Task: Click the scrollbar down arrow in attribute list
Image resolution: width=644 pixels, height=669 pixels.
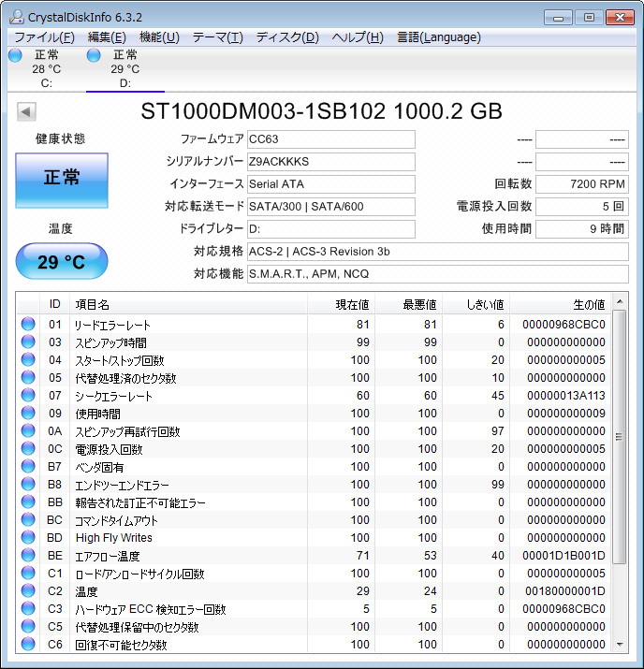Action: click(618, 644)
